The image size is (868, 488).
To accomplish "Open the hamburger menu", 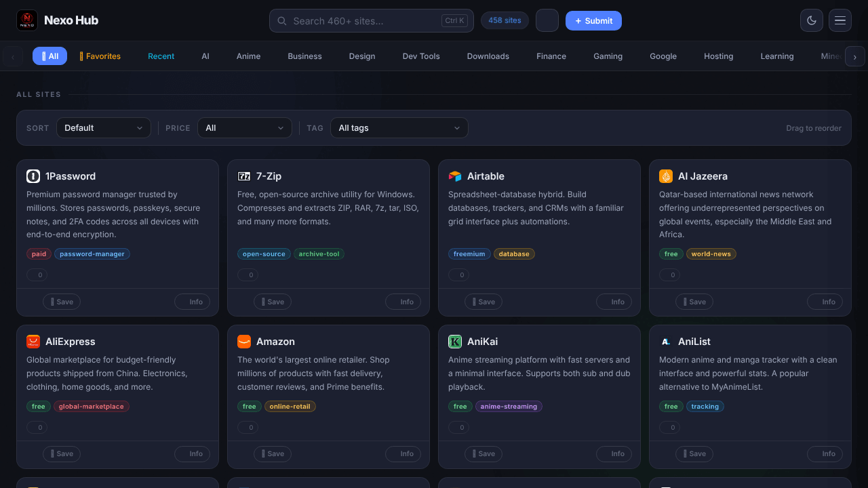I will [840, 20].
